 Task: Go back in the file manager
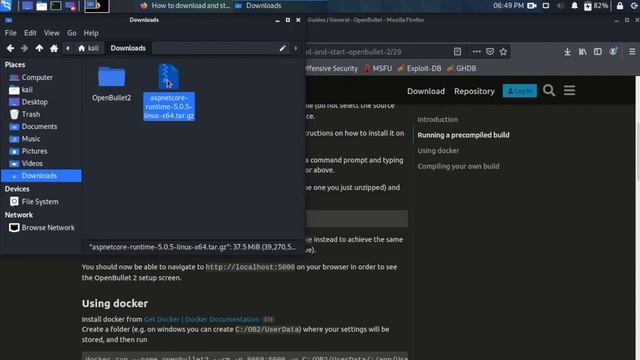click(x=10, y=48)
